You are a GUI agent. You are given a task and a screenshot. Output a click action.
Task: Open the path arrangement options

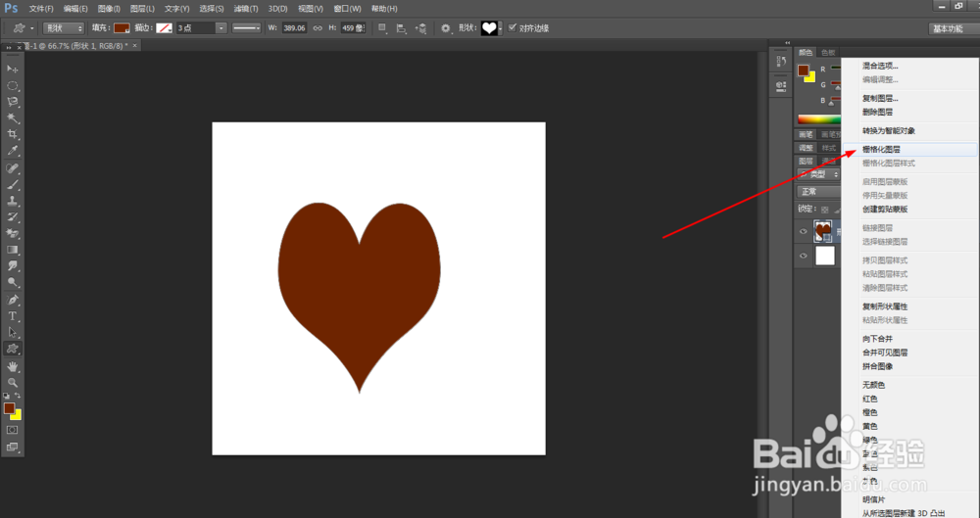tap(421, 28)
